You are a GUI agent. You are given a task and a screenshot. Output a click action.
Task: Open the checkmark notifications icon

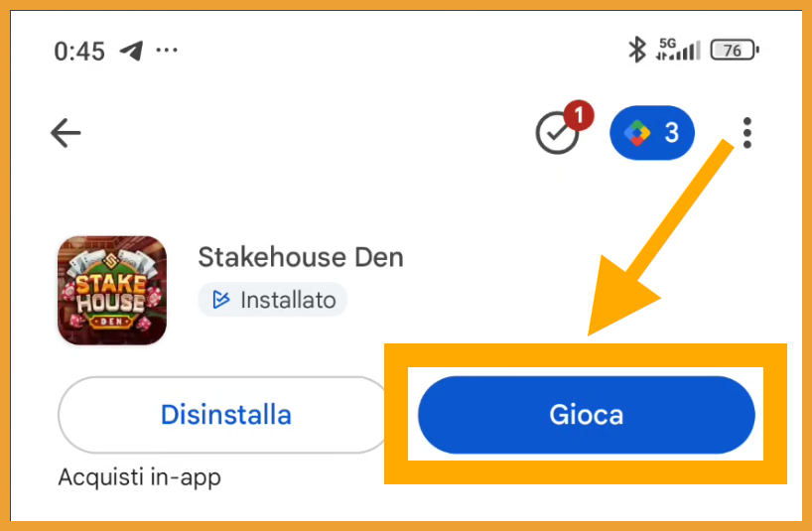pyautogui.click(x=557, y=134)
